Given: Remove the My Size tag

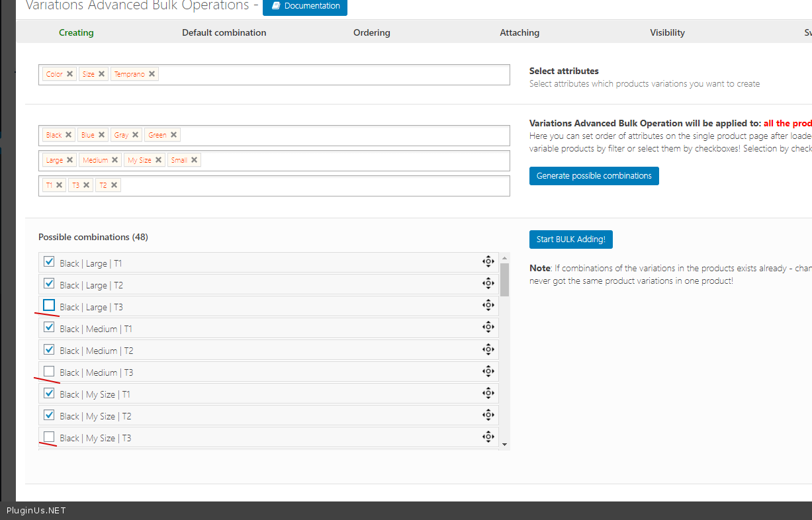Looking at the screenshot, I should (x=159, y=160).
